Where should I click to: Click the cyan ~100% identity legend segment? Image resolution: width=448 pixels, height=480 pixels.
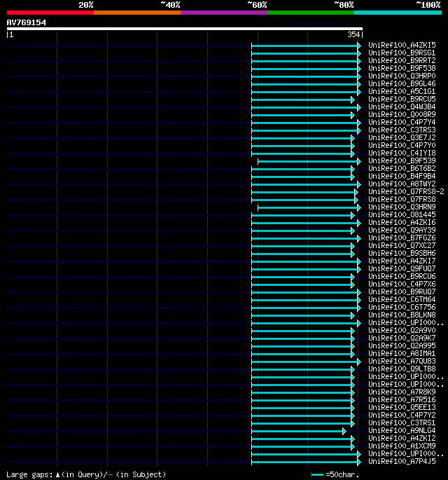coord(398,13)
